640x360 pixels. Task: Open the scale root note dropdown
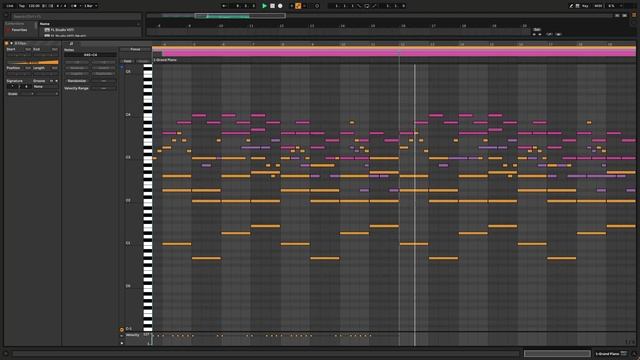[27, 94]
